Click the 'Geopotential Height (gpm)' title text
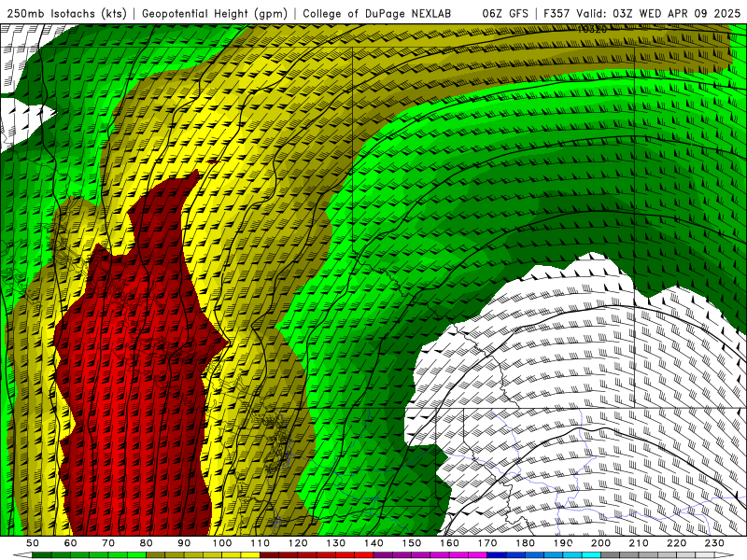The height and width of the screenshot is (560, 747). pos(215,13)
